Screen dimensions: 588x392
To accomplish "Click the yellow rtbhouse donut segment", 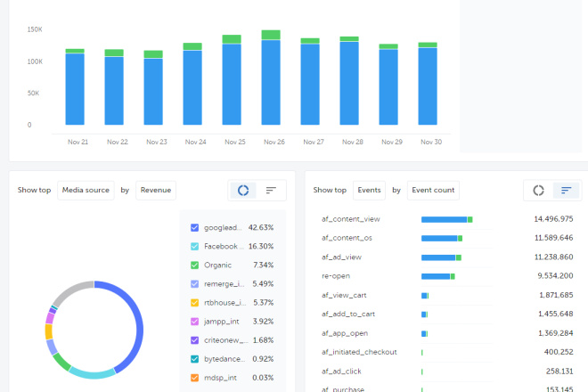I will point(49,332).
